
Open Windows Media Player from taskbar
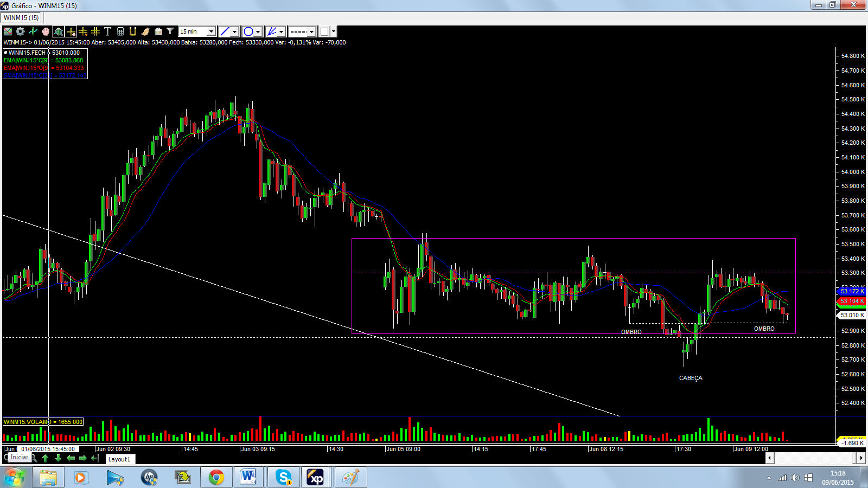[81, 478]
